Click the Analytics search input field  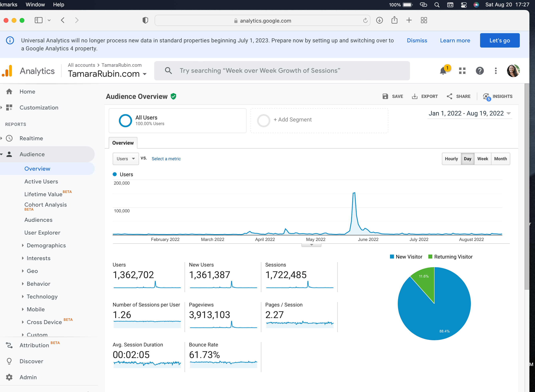coord(282,71)
